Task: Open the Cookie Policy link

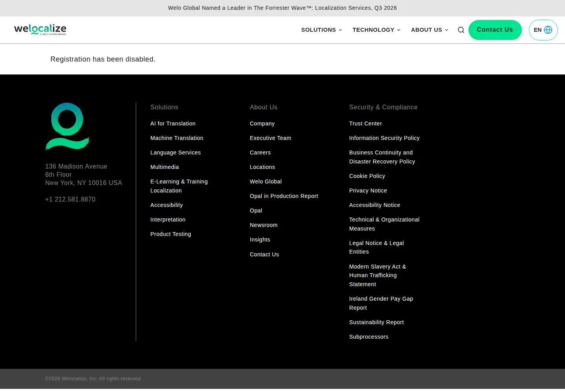Action: coord(367,176)
